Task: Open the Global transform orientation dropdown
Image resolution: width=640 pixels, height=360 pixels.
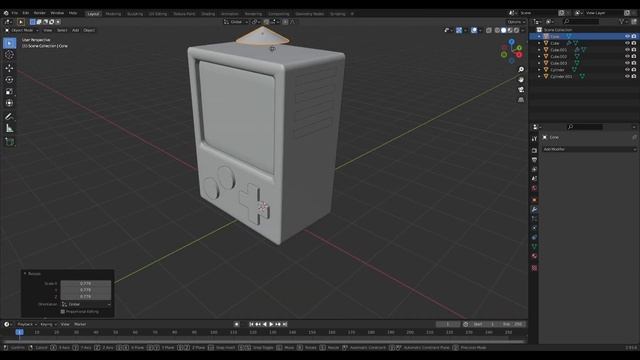Action: (236, 22)
